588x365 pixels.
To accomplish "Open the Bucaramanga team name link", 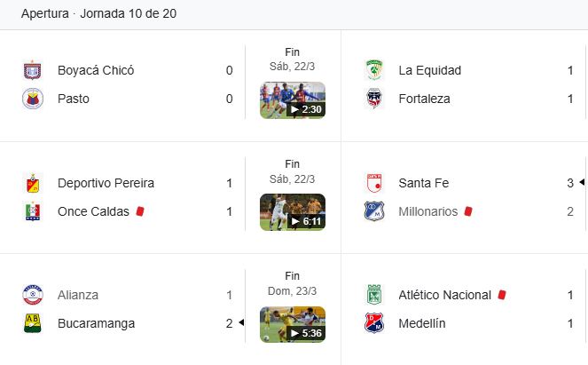I will (96, 323).
